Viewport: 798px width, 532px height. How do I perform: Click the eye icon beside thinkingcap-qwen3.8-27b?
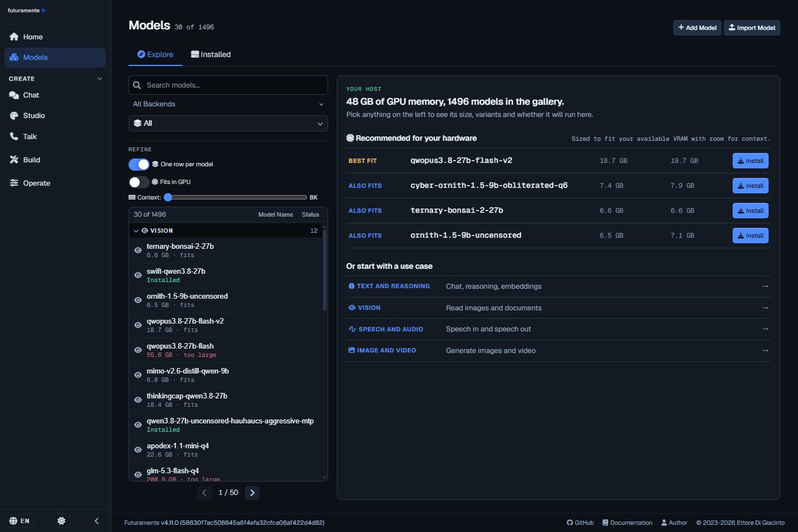(x=138, y=400)
